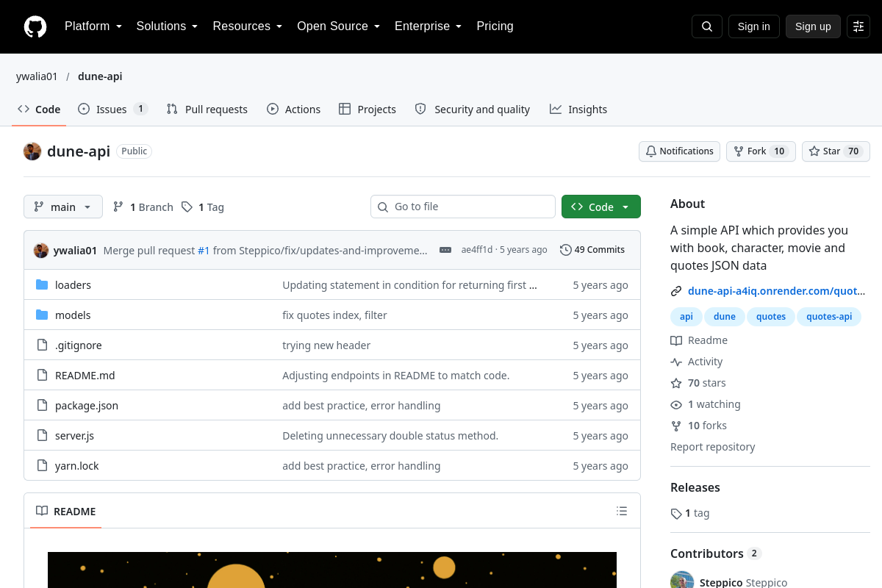Open the README.md file

[85, 376]
